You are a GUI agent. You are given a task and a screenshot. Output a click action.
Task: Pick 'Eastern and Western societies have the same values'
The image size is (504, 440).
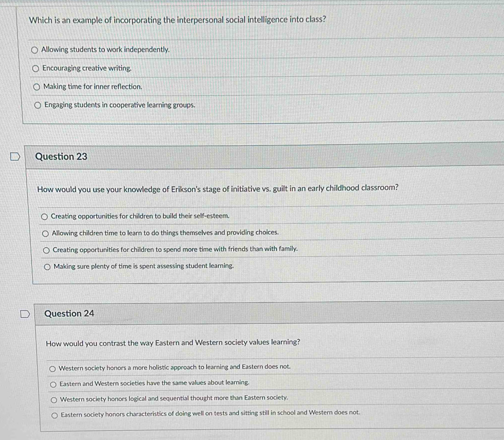coord(53,382)
